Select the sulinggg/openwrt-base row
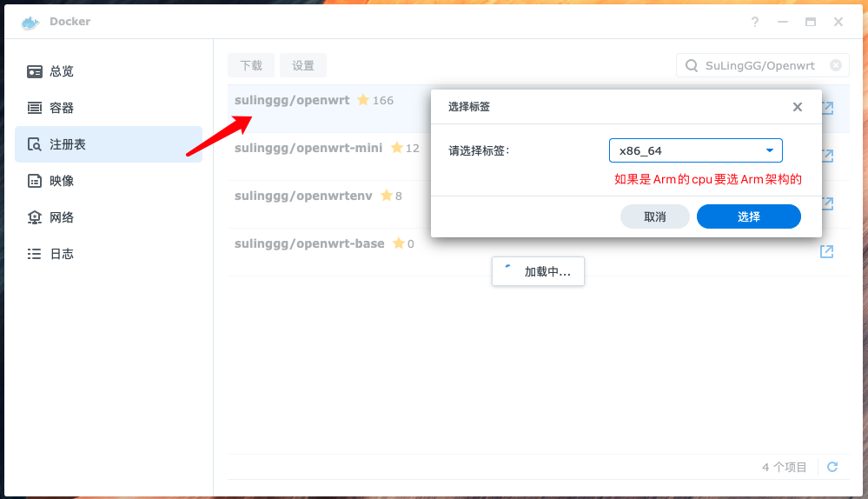The width and height of the screenshot is (868, 499). point(538,251)
